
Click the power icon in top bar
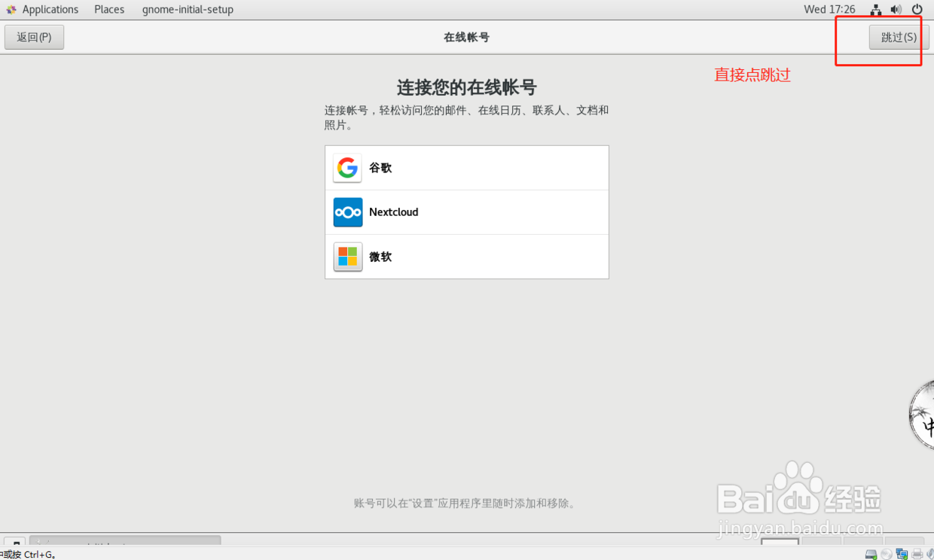point(917,9)
